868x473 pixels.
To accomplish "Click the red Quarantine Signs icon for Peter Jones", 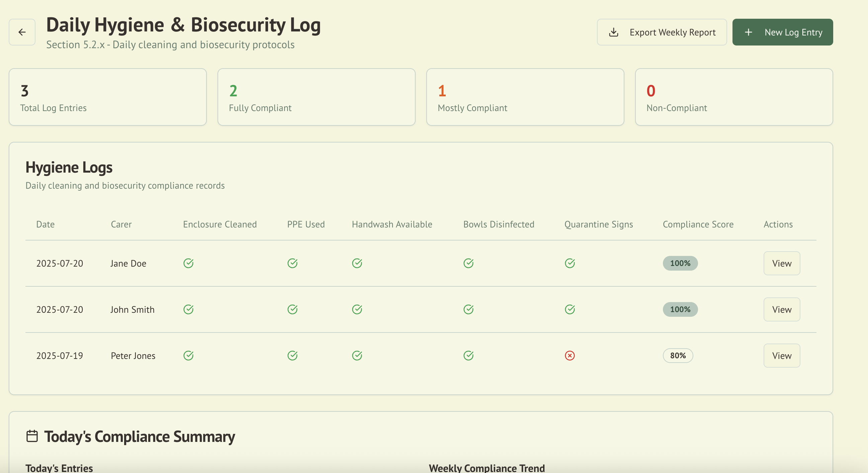I will (570, 356).
